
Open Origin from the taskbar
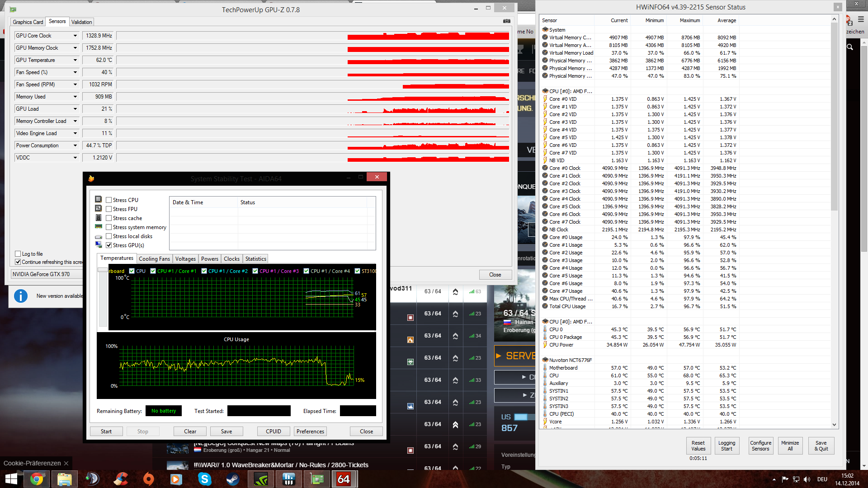(x=149, y=479)
